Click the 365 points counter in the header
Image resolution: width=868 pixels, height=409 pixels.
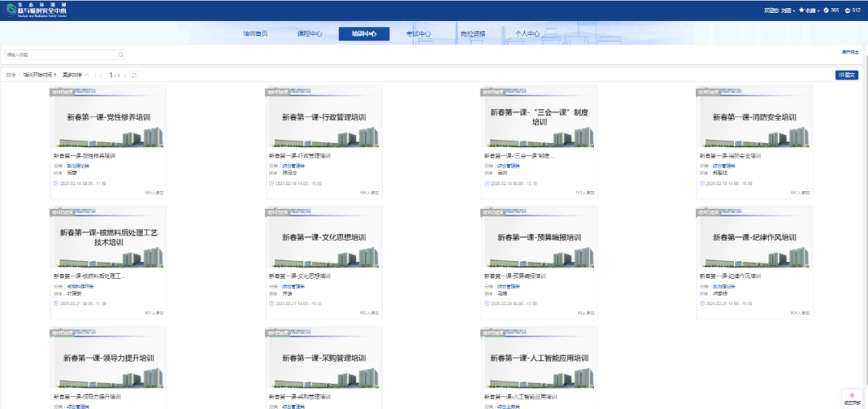(x=835, y=10)
